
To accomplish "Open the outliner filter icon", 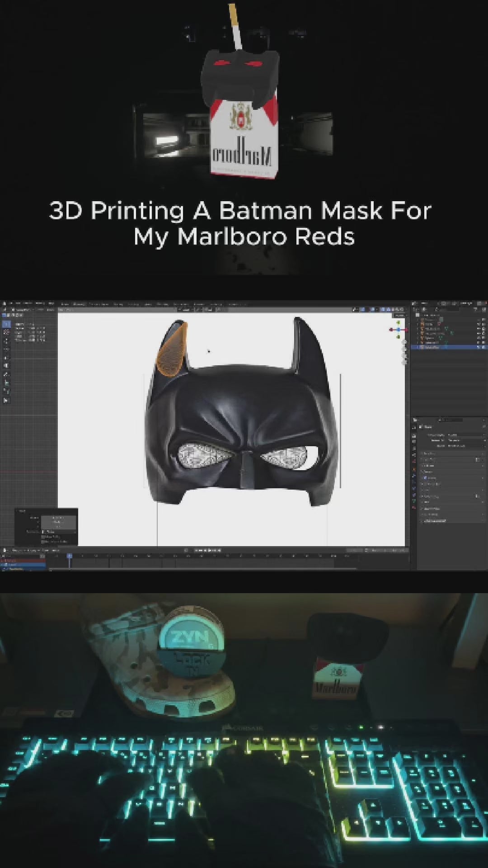I will [x=475, y=309].
